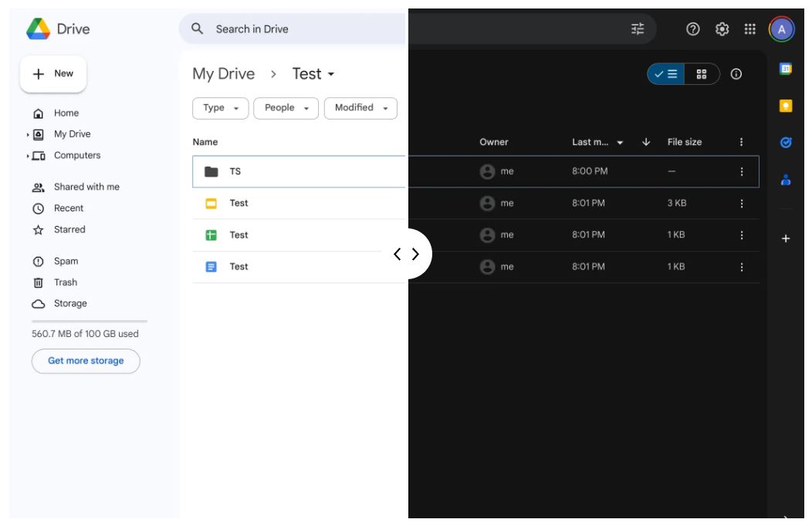Open the People filter dropdown

286,108
